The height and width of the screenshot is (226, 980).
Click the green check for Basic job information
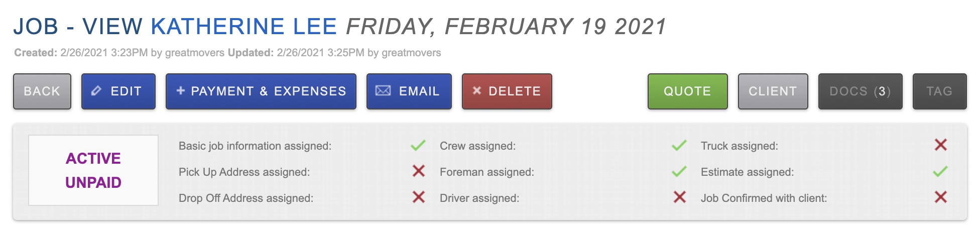418,146
